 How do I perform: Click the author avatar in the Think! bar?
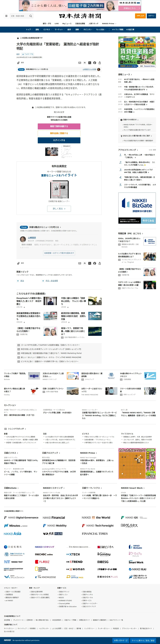coord(99,69)
